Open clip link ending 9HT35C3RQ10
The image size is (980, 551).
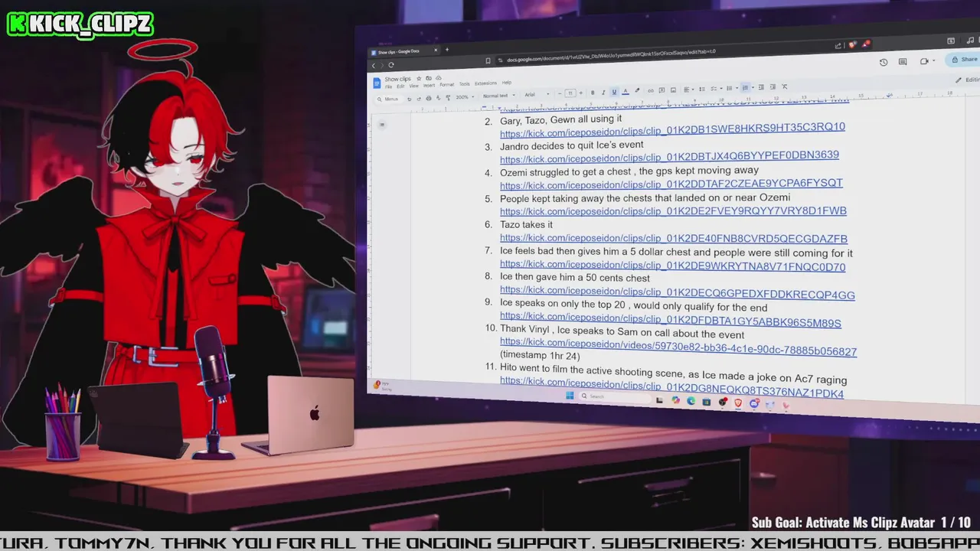[x=672, y=129]
